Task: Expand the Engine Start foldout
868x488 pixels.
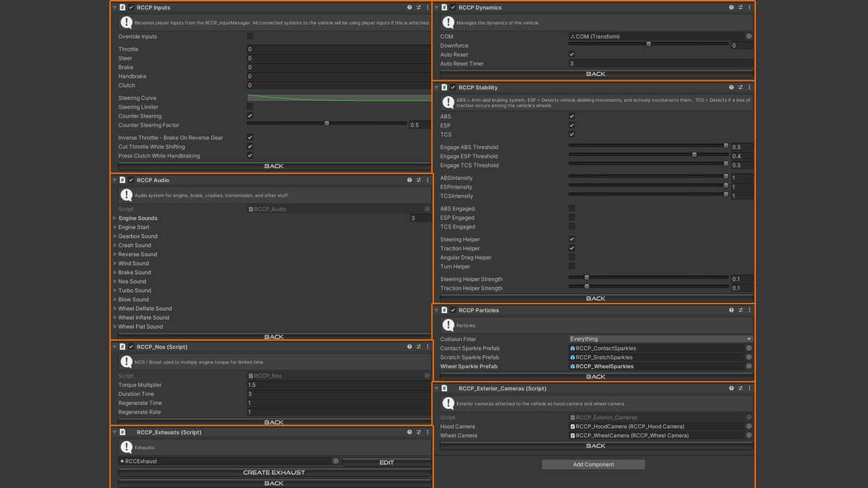Action: coord(115,227)
